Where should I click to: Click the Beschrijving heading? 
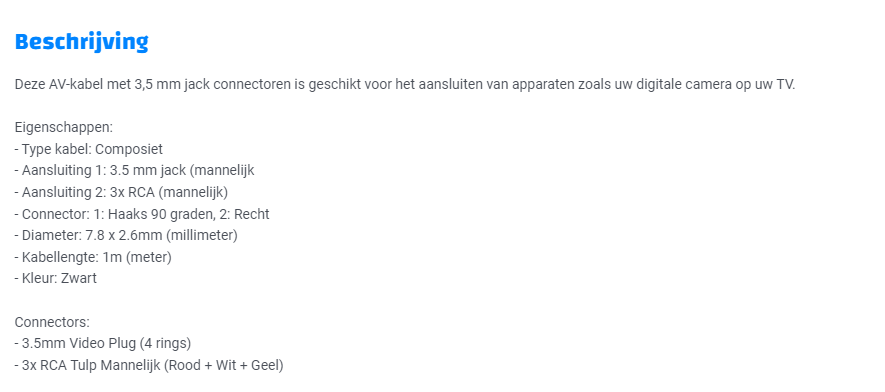pos(82,42)
